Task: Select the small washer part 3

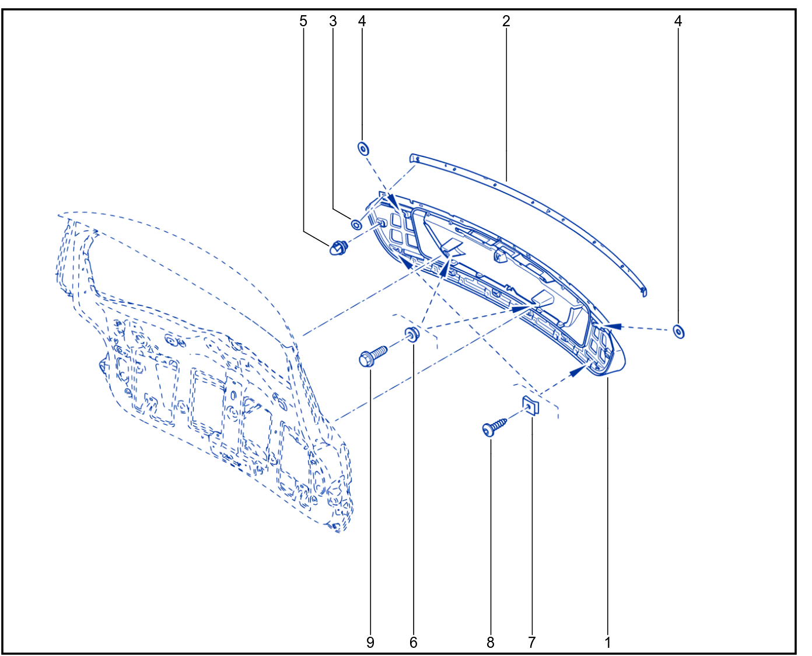Action: click(355, 224)
